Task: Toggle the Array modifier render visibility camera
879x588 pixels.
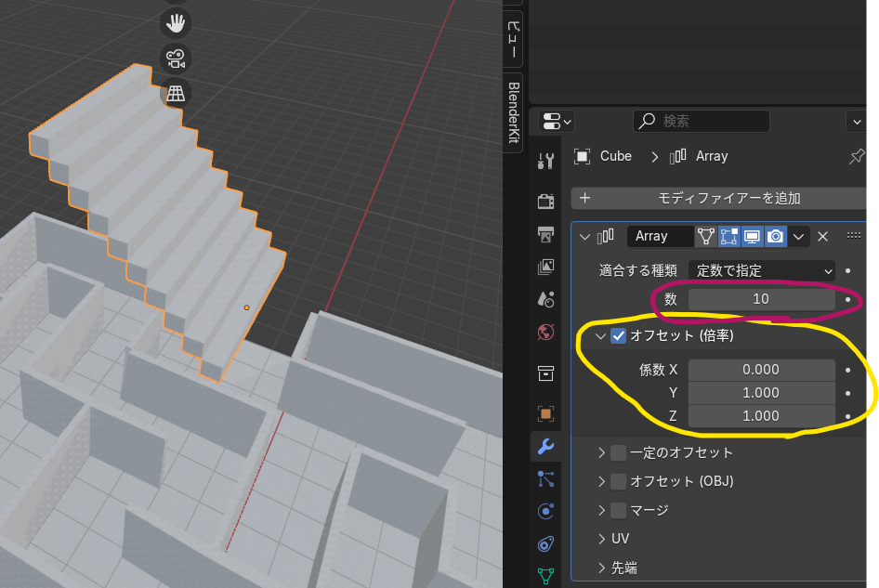Action: (x=775, y=236)
